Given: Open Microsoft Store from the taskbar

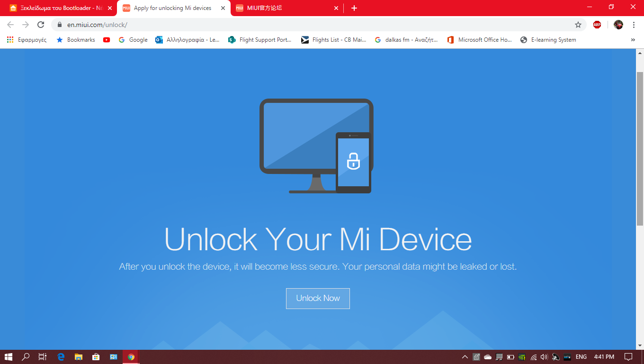Looking at the screenshot, I should 96,357.
